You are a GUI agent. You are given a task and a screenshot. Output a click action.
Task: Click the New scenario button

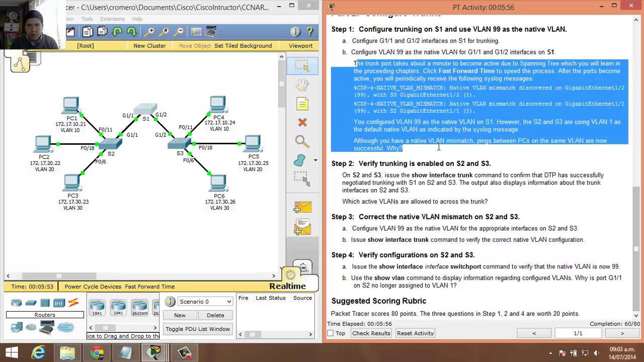click(180, 315)
